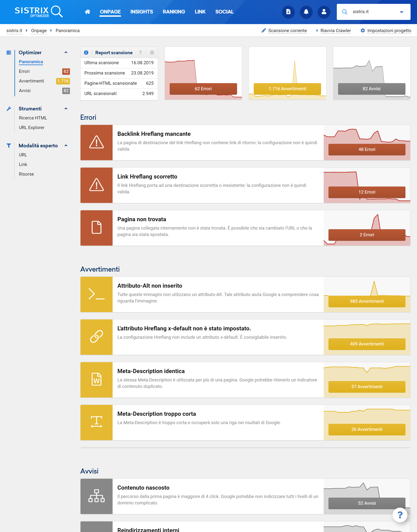
Task: Open notifications bell icon
Action: tap(306, 12)
